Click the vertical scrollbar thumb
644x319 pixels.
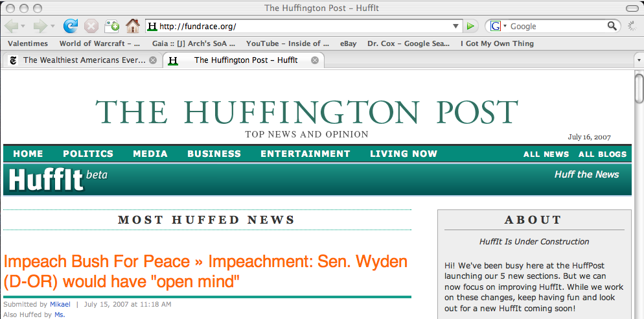coord(639,89)
